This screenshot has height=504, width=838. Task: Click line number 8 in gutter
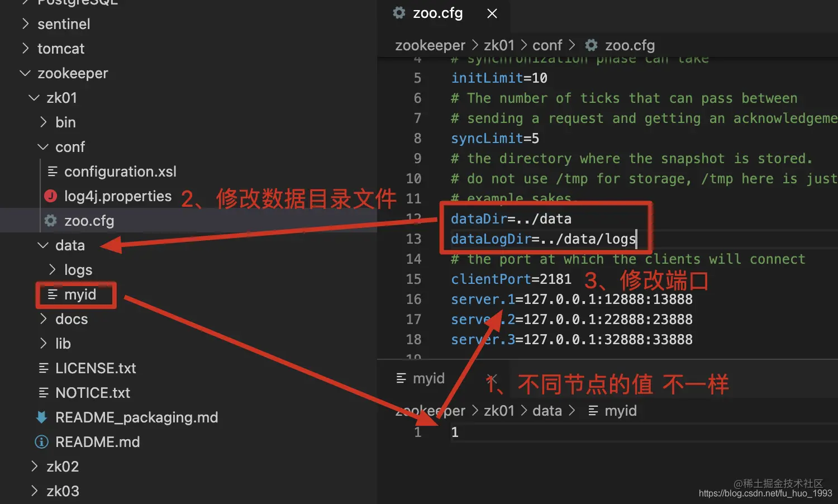417,139
